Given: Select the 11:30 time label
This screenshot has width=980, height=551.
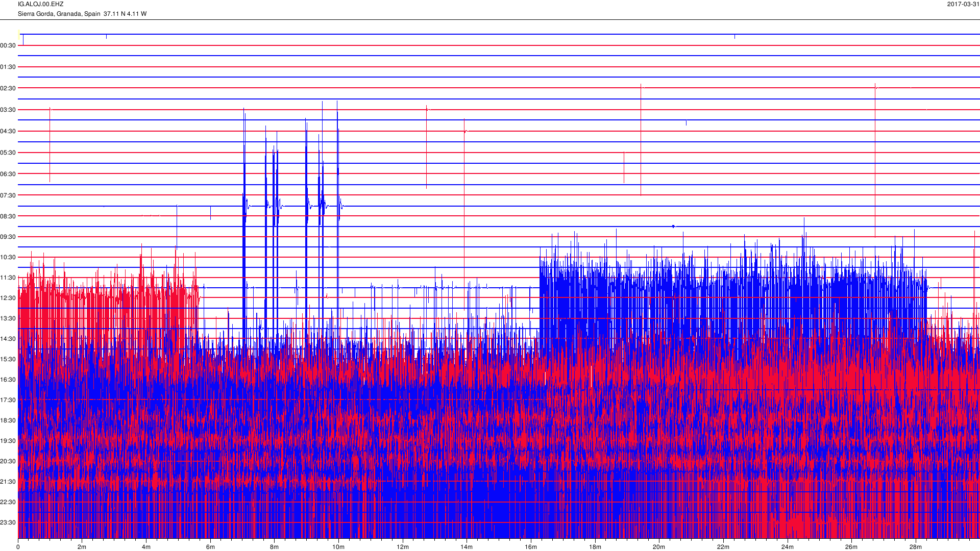Looking at the screenshot, I should pos(8,278).
